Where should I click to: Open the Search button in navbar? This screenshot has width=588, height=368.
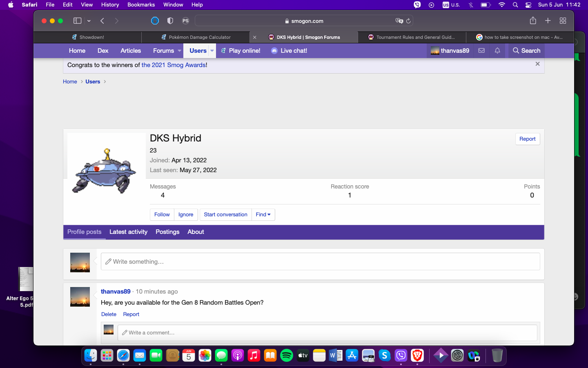526,51
